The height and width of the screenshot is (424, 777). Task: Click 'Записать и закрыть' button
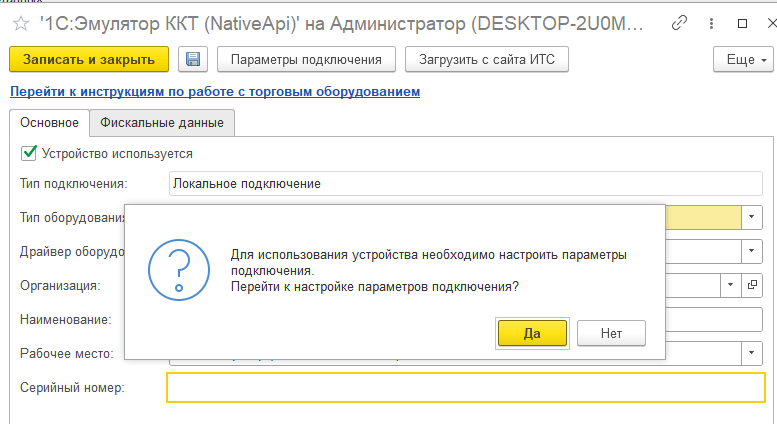(89, 60)
